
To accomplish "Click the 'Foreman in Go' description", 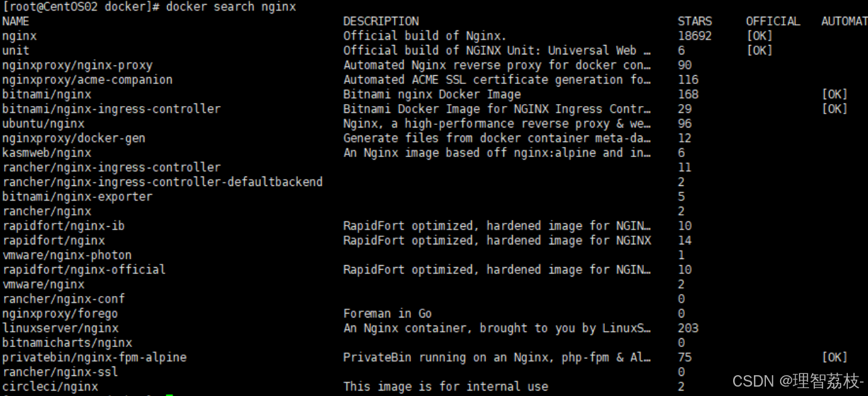I will 387,313.
